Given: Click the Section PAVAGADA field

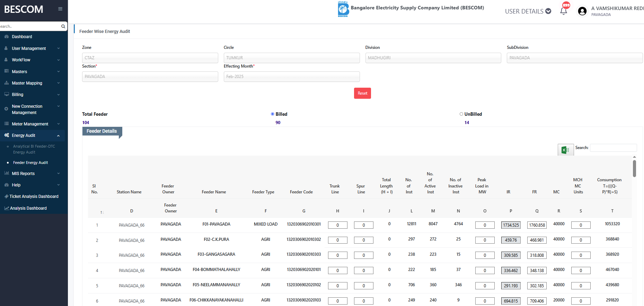Looking at the screenshot, I should 150,77.
